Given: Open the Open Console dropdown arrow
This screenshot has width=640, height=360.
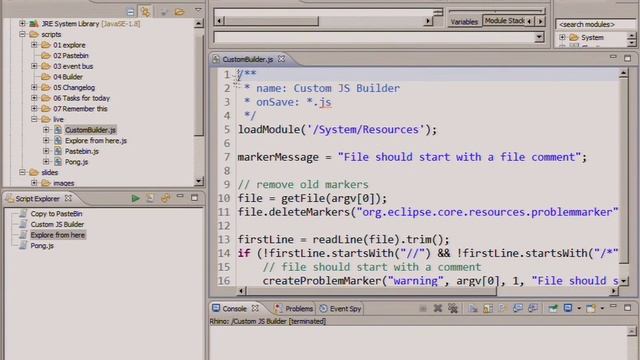Looking at the screenshot, I should coord(602,309).
